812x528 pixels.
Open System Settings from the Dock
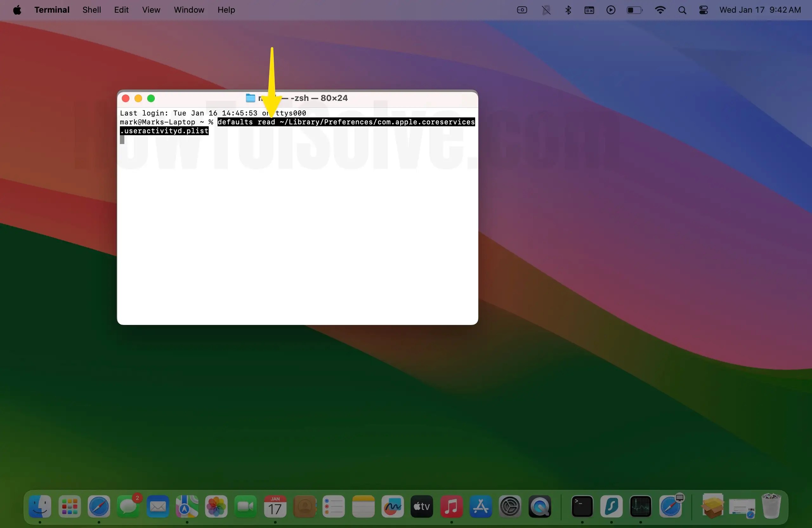tap(510, 507)
